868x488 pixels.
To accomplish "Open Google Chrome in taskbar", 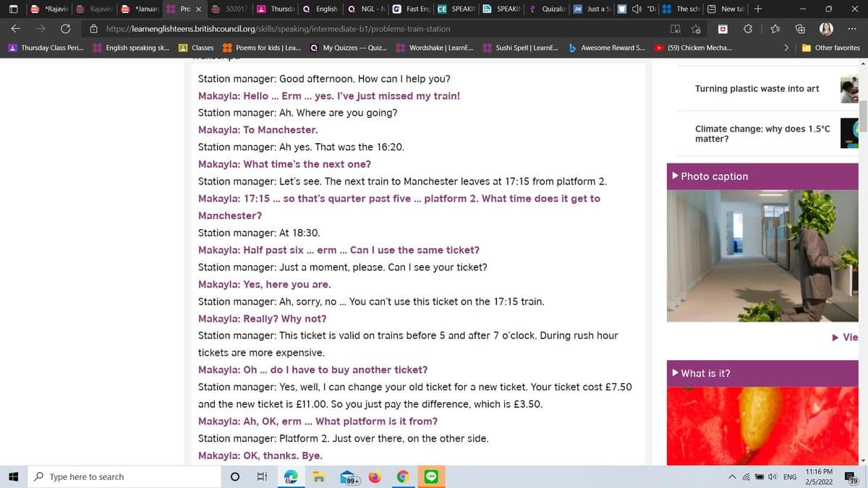I will (x=403, y=476).
